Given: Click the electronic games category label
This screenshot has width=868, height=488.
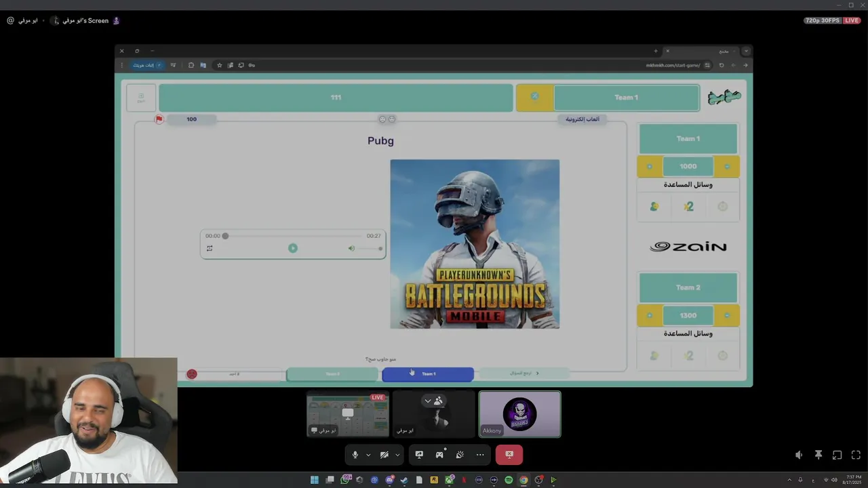Looking at the screenshot, I should [583, 119].
